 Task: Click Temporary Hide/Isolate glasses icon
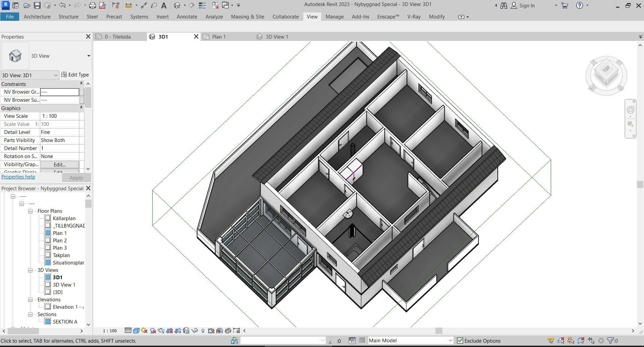click(x=195, y=331)
